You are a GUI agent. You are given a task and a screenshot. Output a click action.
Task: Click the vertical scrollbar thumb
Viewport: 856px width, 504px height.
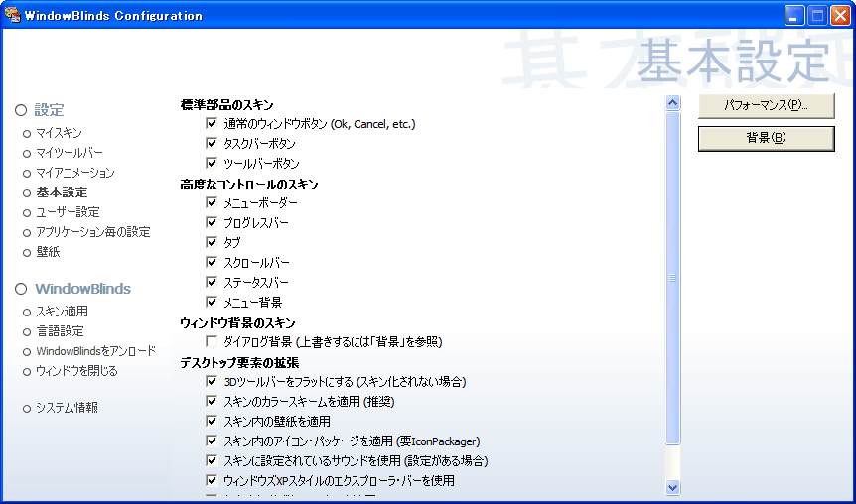(672, 278)
